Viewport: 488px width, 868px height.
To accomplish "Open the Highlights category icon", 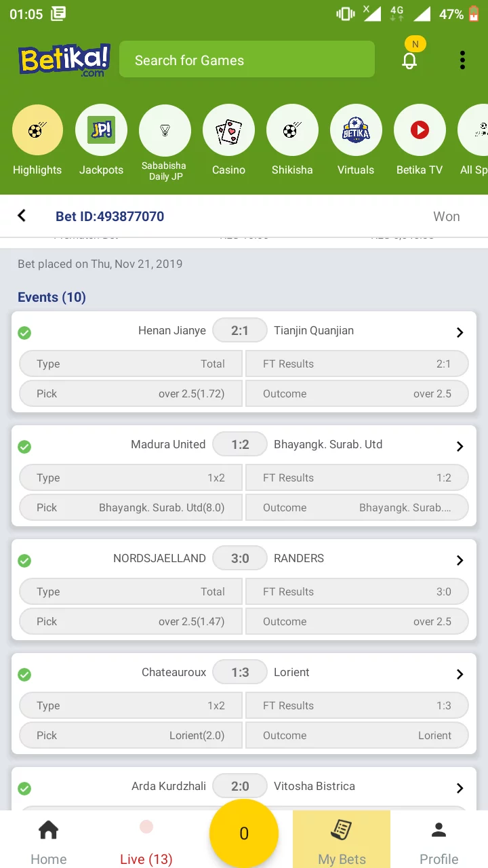I will tap(37, 130).
